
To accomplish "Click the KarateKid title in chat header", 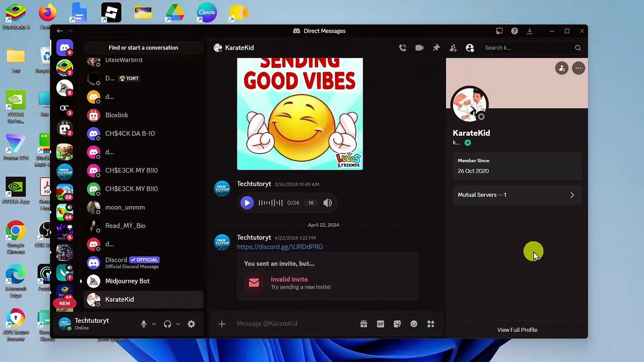I will [239, 48].
